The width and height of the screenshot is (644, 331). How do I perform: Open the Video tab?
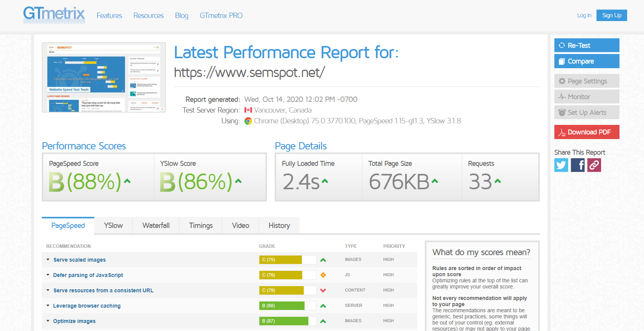point(241,226)
